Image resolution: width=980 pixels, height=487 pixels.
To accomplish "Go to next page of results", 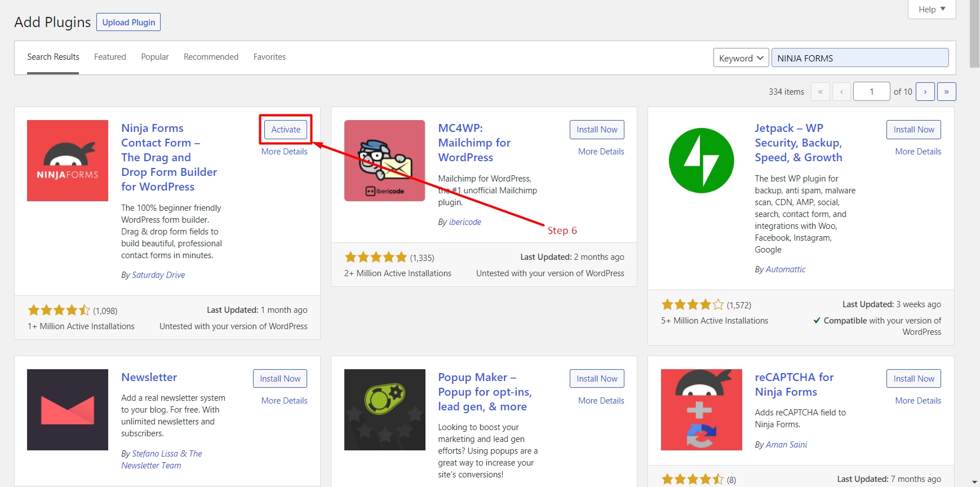I will coord(925,91).
